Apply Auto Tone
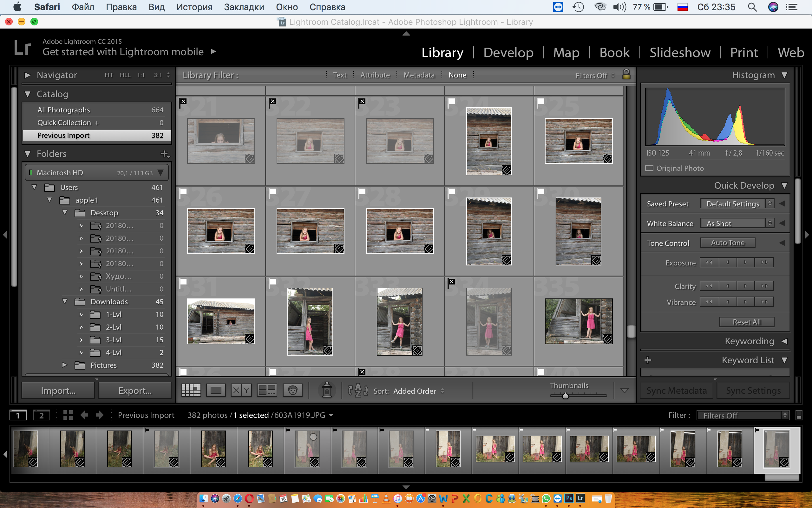The width and height of the screenshot is (812, 508). click(728, 243)
